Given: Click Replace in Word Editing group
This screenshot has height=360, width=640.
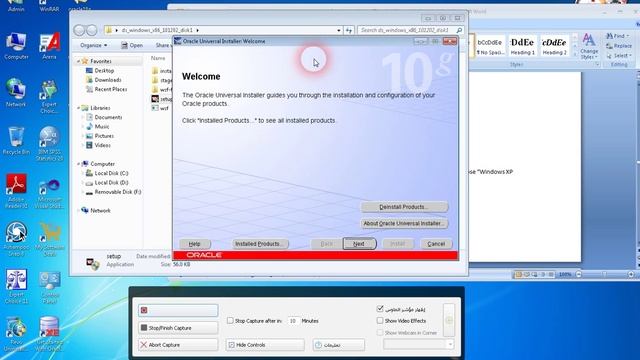Looking at the screenshot, I should (619, 46).
